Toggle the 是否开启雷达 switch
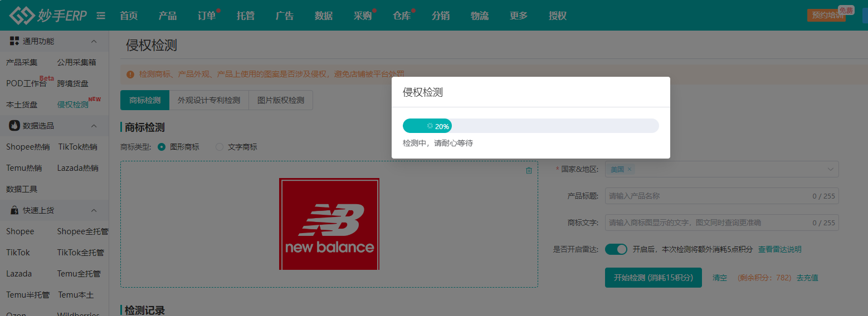This screenshot has width=868, height=316. [x=616, y=249]
